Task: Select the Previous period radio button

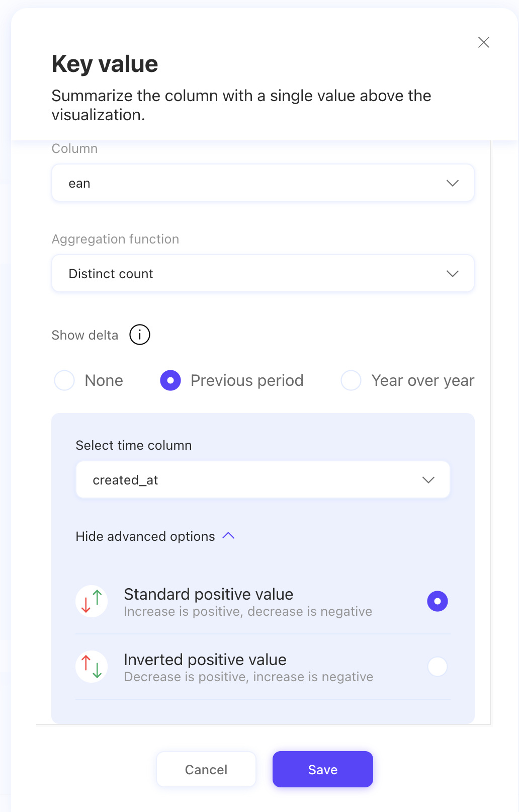Action: tap(170, 380)
